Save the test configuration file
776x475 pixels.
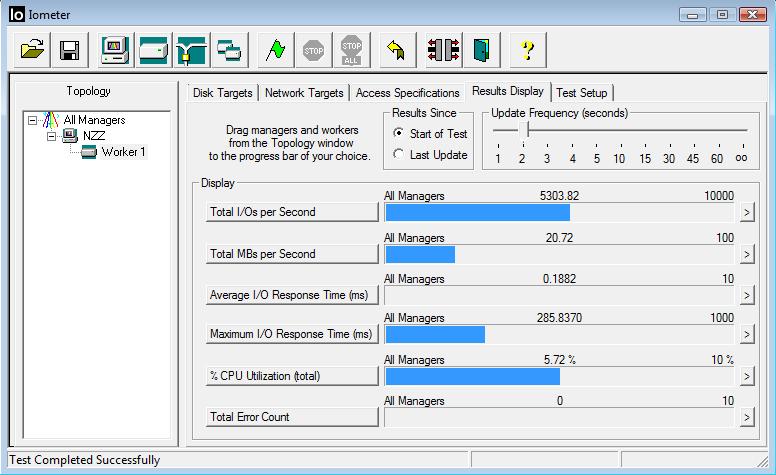coord(70,50)
